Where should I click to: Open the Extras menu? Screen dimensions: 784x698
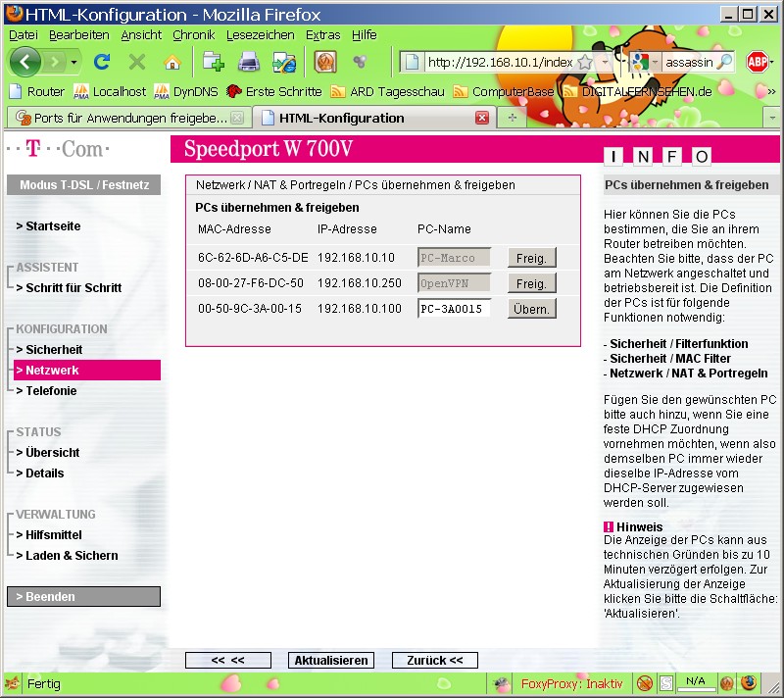pos(322,35)
